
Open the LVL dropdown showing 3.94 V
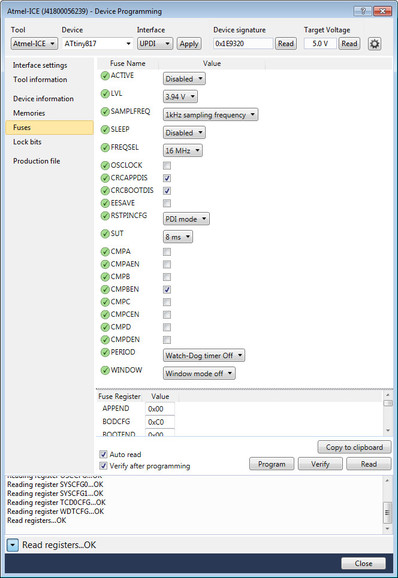180,97
